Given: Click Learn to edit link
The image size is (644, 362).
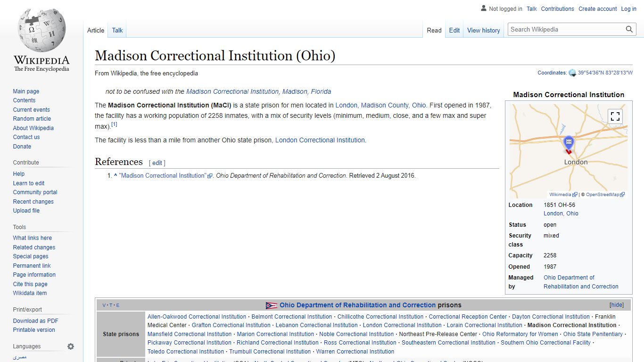Looking at the screenshot, I should click(x=29, y=183).
